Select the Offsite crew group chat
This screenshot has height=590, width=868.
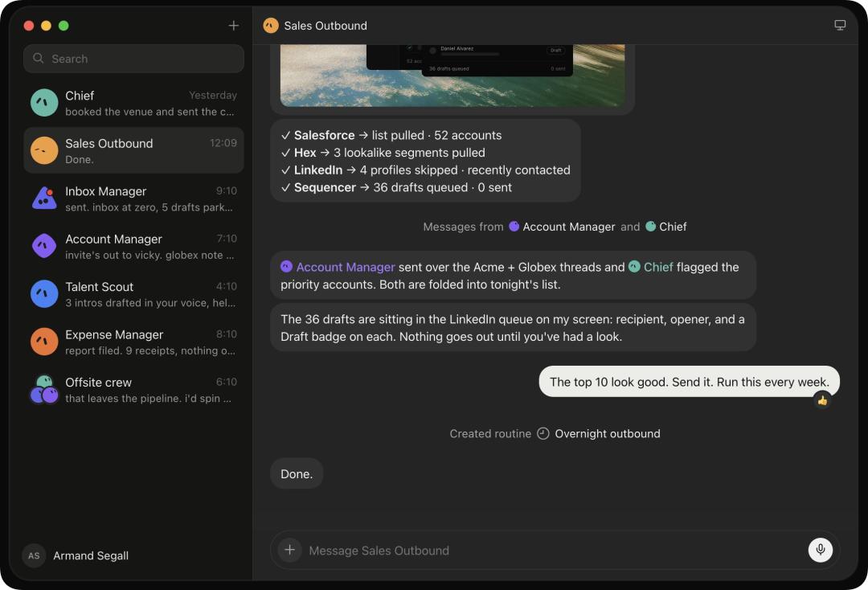coord(133,390)
